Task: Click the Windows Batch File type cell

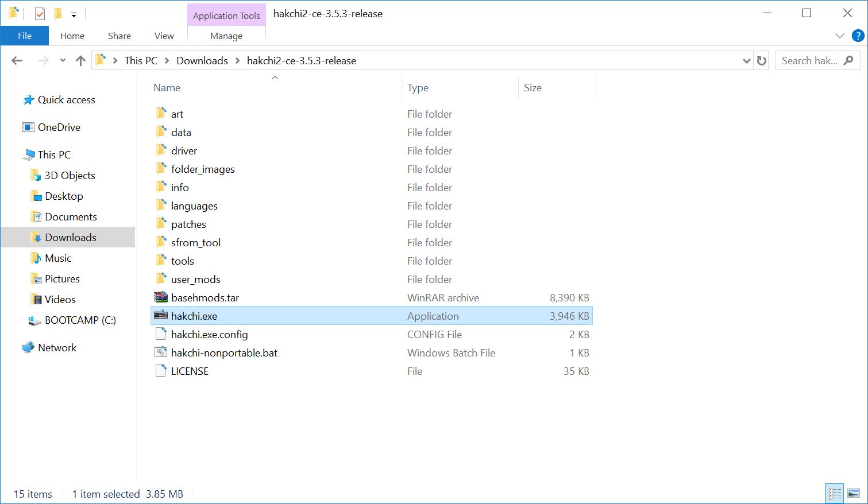Action: pos(451,352)
